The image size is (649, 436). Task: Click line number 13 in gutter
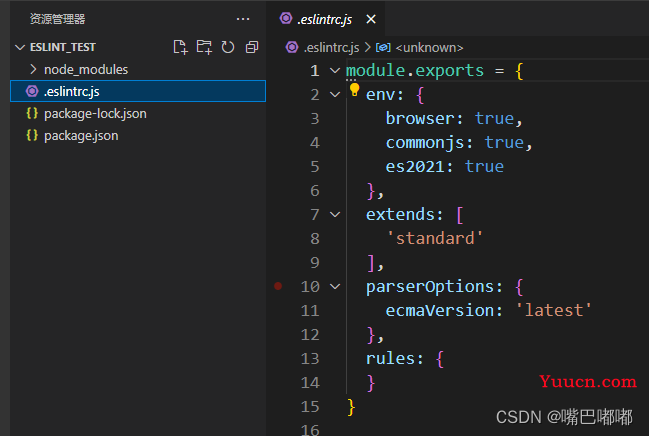point(310,359)
